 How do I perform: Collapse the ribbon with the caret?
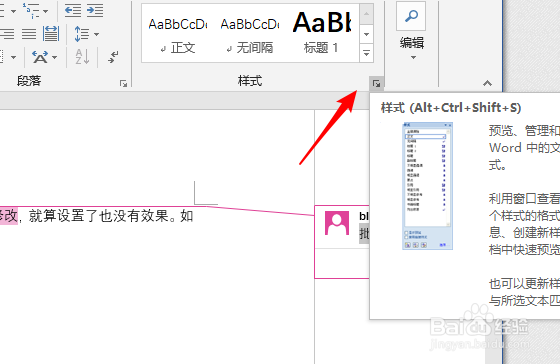point(487,84)
